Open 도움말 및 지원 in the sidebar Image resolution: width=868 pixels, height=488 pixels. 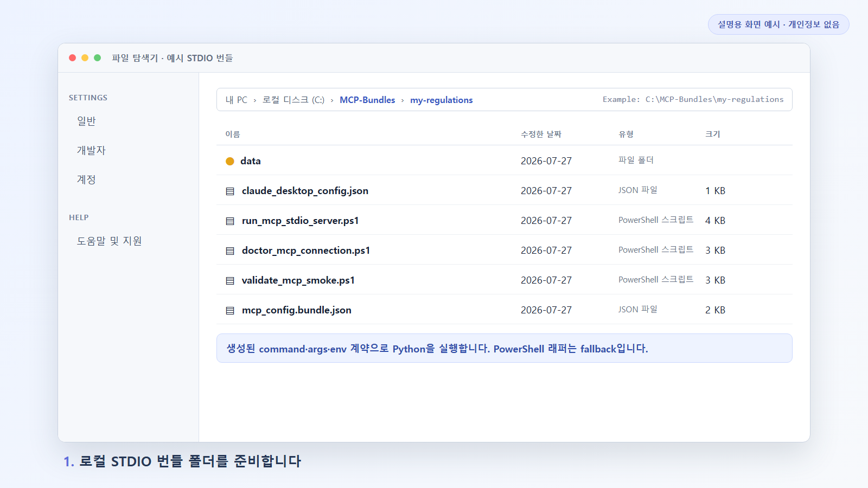109,241
